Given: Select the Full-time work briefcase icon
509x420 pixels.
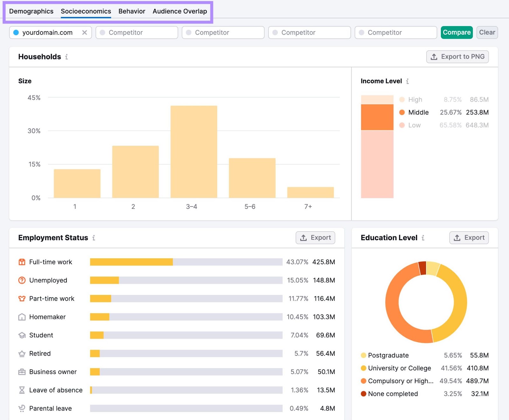Looking at the screenshot, I should pyautogui.click(x=21, y=262).
